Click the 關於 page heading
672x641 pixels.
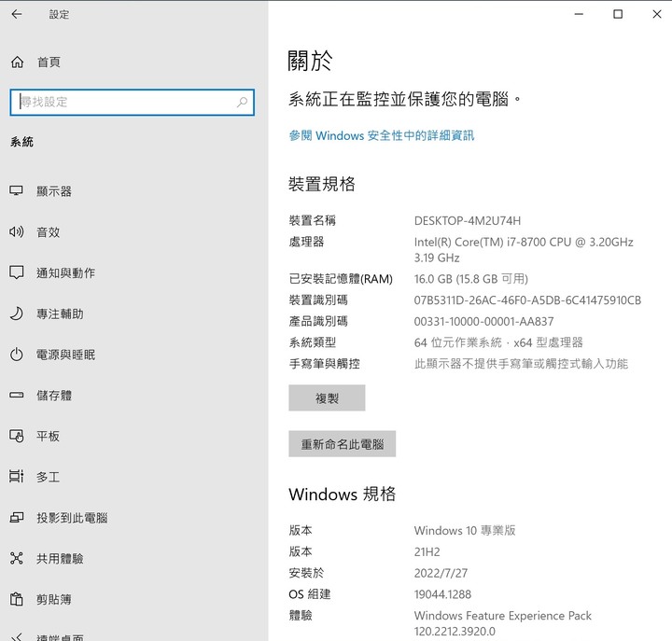click(x=310, y=61)
